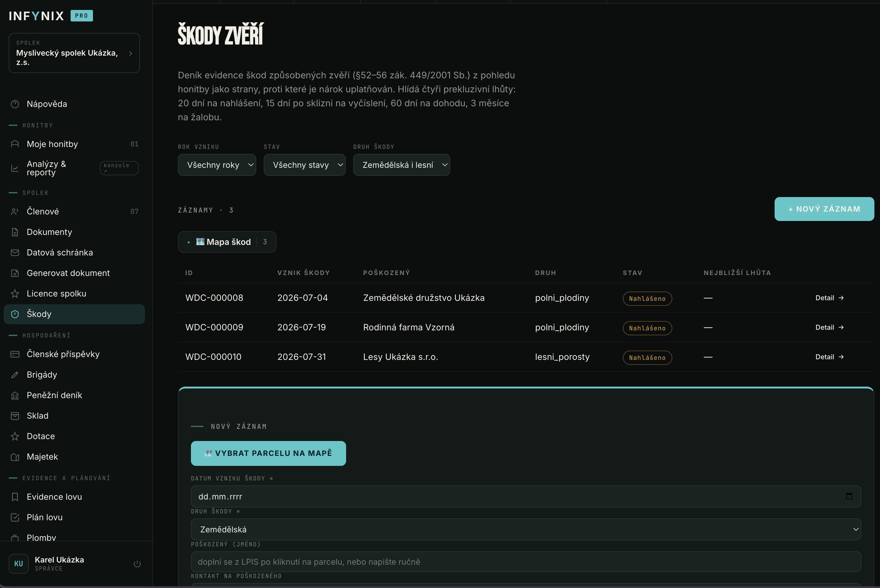The height and width of the screenshot is (588, 880).
Task: Click the Licence spolku star icon
Action: 15,294
